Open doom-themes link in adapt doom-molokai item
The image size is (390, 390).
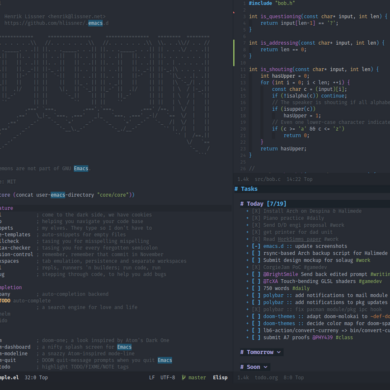(x=279, y=316)
